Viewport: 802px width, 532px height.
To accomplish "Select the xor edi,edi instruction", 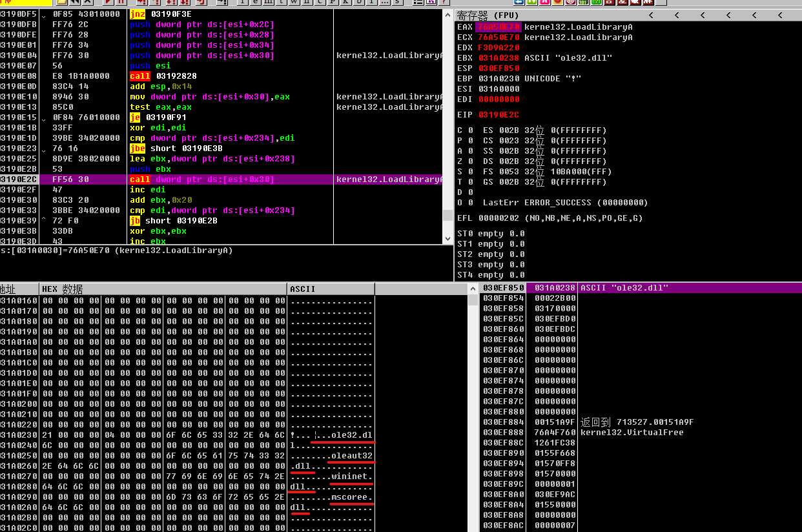I will [x=158, y=128].
